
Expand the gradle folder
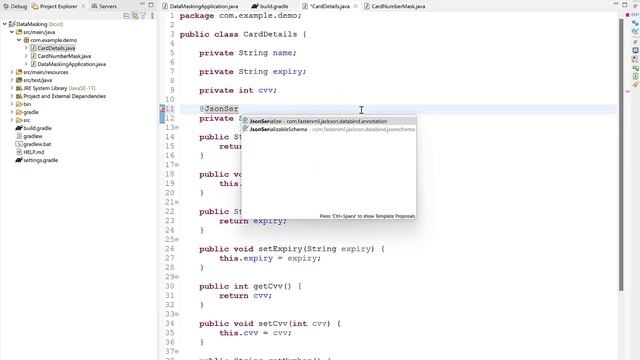coord(12,112)
